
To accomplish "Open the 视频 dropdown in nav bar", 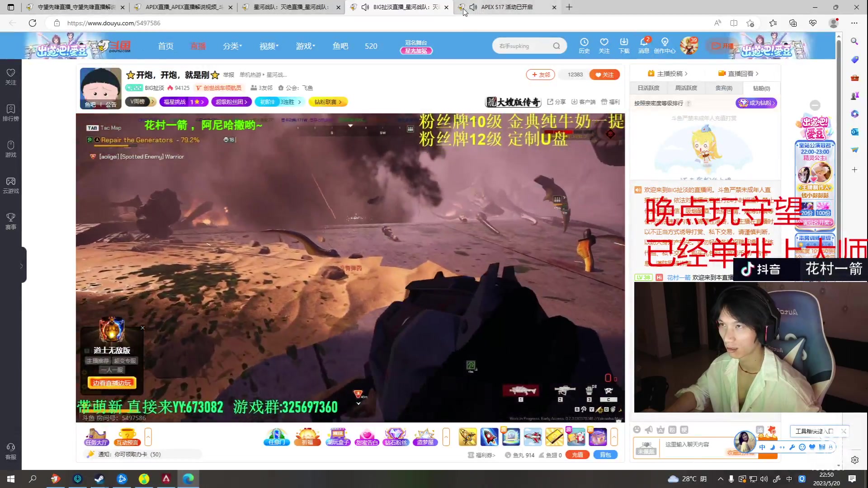I will tap(269, 46).
